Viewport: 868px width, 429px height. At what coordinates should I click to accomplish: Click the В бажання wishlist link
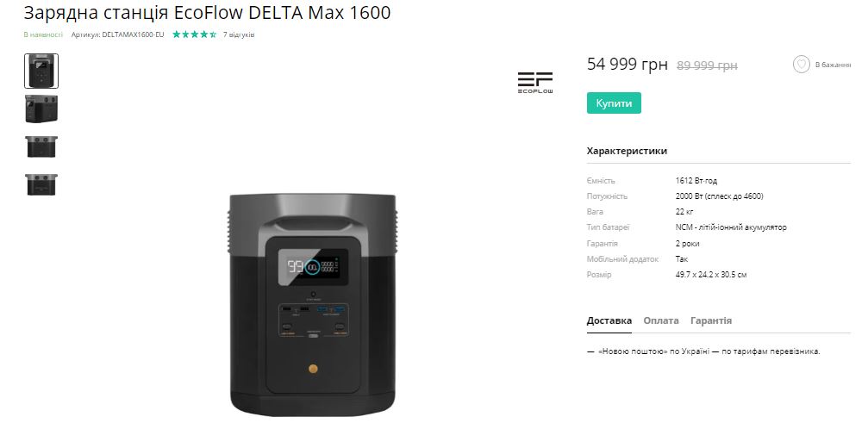tap(833, 65)
